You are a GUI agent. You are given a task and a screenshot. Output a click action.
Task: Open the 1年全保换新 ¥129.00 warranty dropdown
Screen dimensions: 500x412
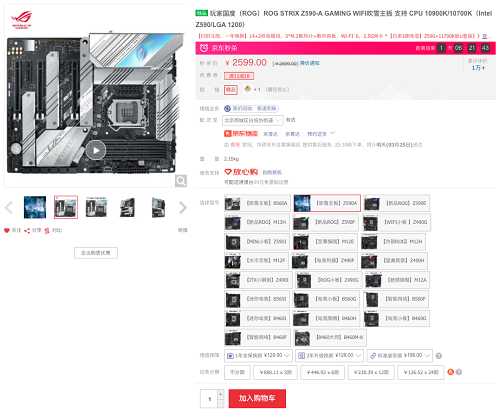[258, 356]
